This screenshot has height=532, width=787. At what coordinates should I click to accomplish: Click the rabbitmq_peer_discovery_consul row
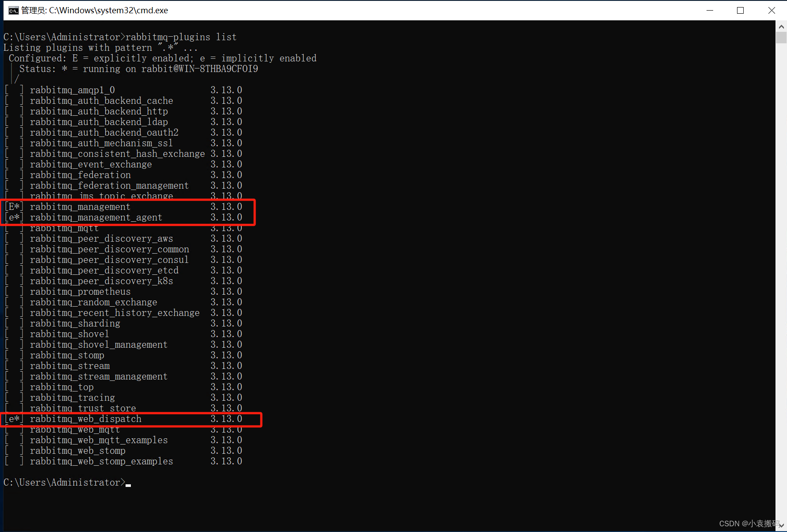click(x=124, y=260)
